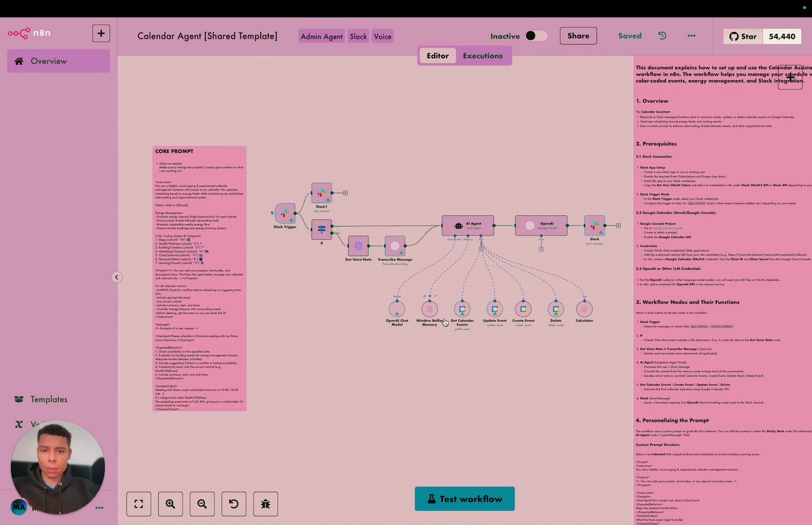Viewport: 812px width, 525px height.
Task: Click the '1. Overview' heading in documentation
Action: pos(652,101)
